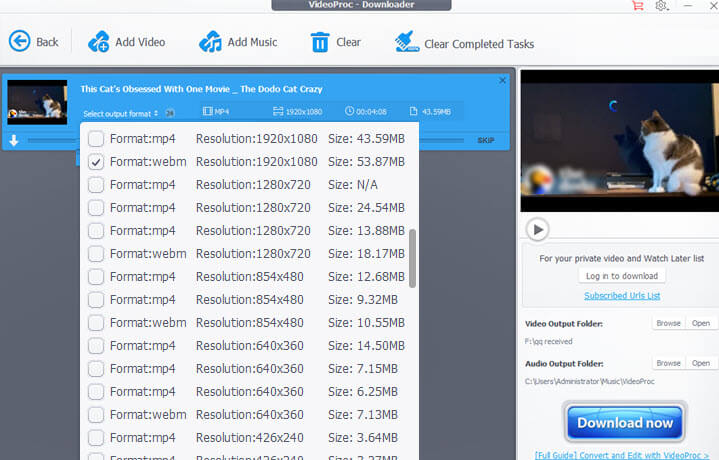Open the Subscribed Urls List link
The width and height of the screenshot is (719, 460).
pos(621,296)
